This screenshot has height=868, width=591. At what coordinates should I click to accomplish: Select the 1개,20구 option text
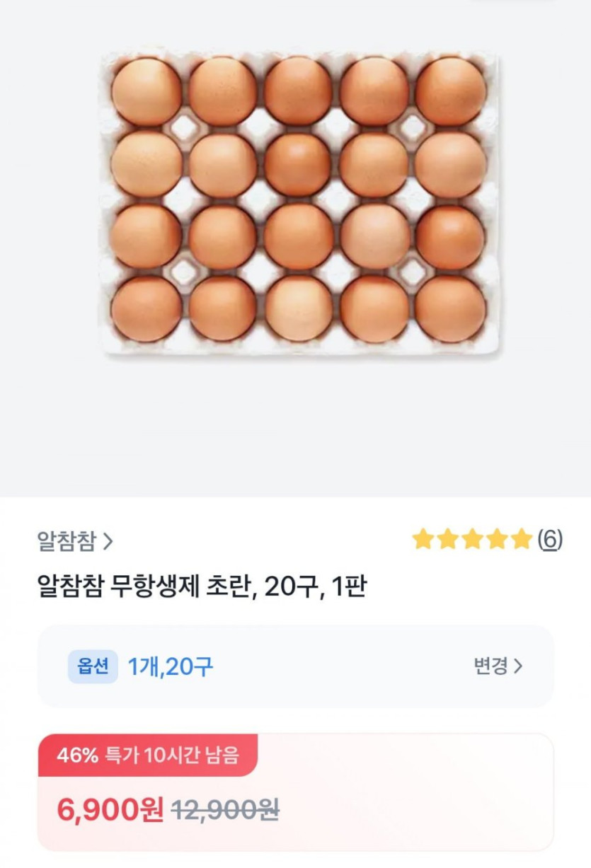tap(171, 666)
